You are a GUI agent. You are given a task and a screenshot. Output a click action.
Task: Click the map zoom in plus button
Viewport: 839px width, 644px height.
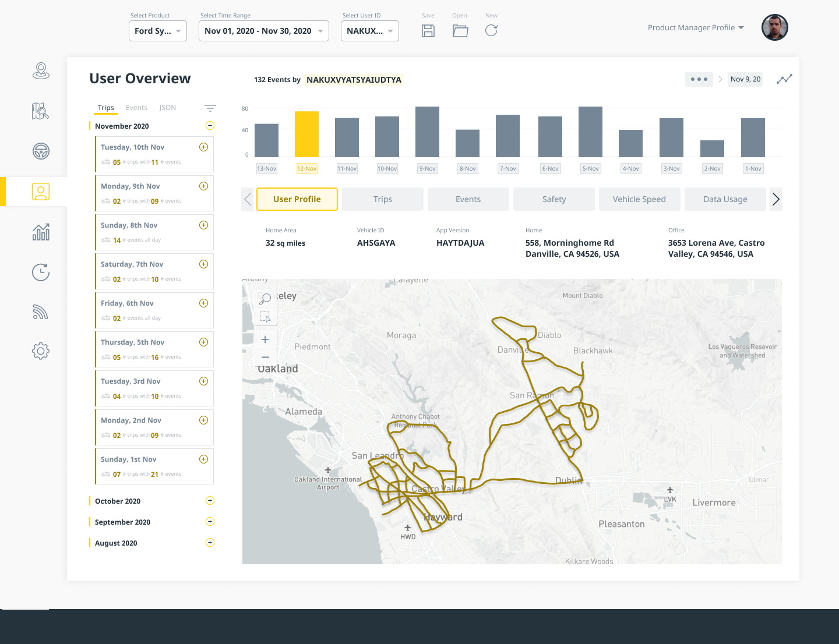click(265, 339)
